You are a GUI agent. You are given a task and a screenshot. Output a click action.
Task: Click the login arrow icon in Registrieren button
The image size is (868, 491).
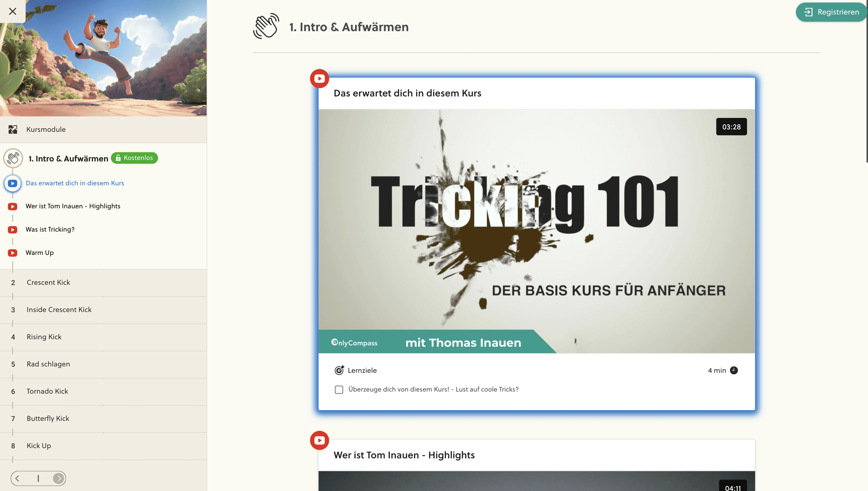point(808,12)
